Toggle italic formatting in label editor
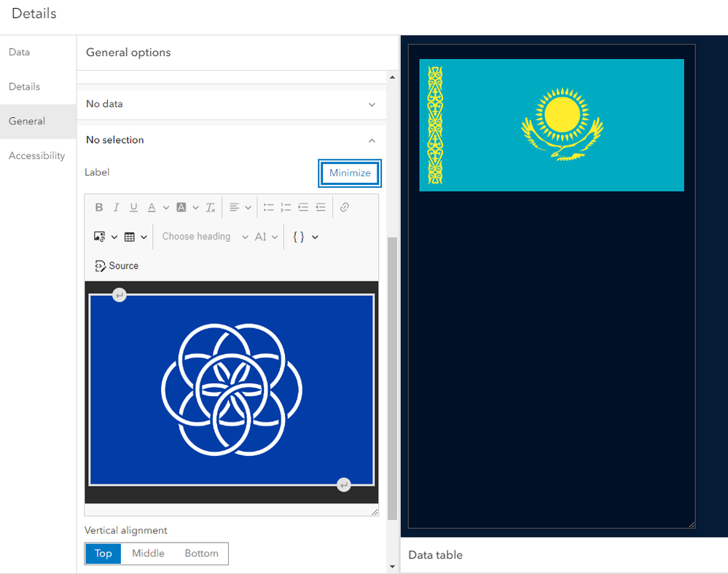Image resolution: width=728 pixels, height=574 pixels. coord(116,208)
